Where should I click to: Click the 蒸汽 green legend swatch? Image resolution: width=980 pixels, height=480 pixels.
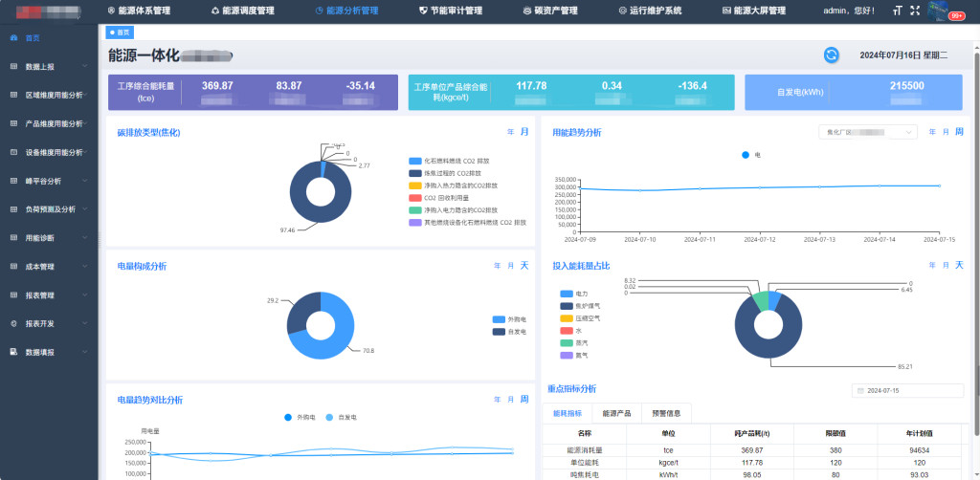click(567, 342)
